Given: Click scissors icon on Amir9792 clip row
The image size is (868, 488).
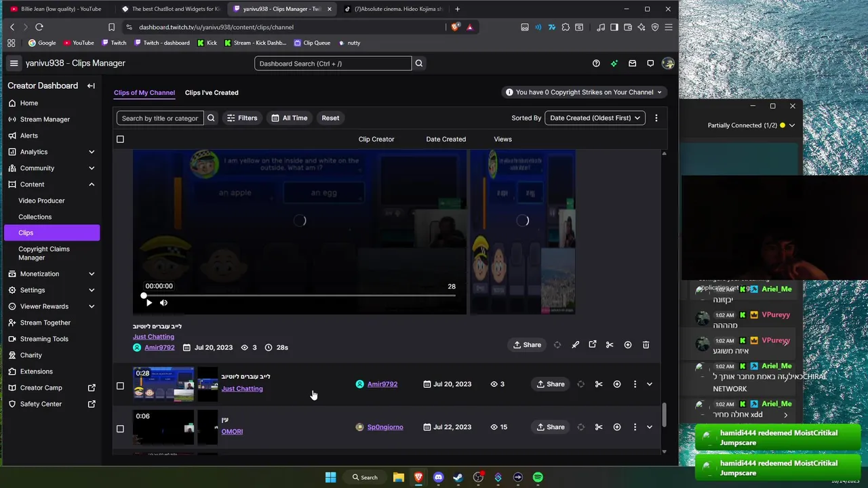Looking at the screenshot, I should (x=599, y=384).
